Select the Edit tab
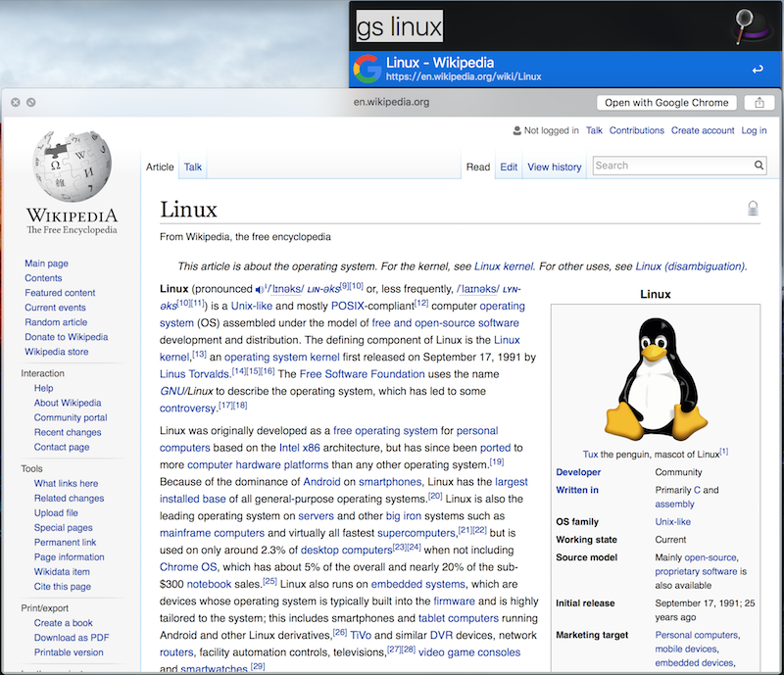 point(509,167)
